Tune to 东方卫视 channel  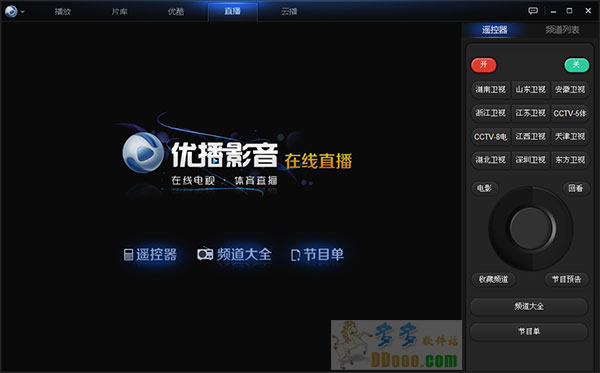tap(570, 160)
